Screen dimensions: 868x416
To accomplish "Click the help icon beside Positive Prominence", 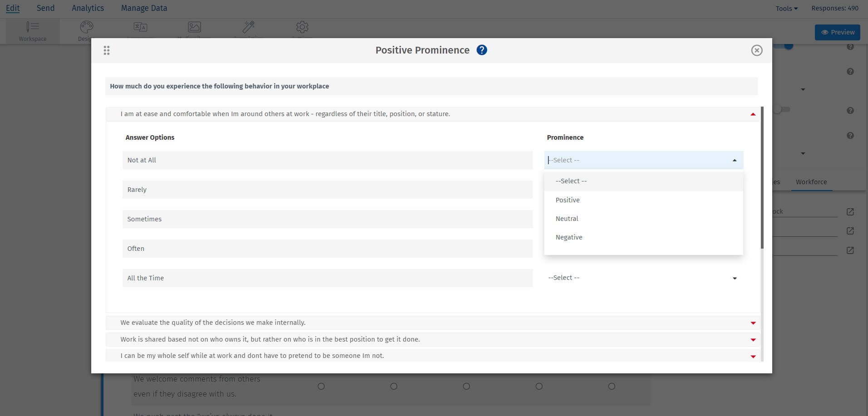I will coord(482,50).
